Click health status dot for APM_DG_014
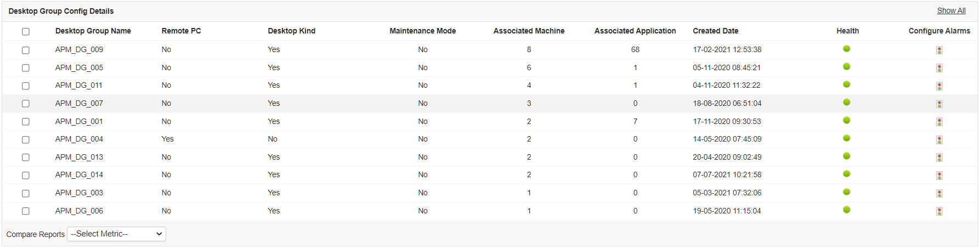This screenshot has height=248, width=980. pyautogui.click(x=846, y=174)
